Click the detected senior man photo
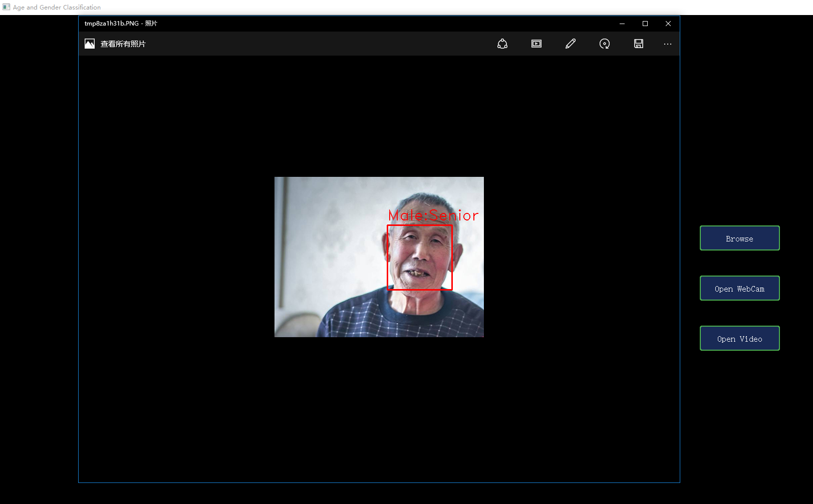Image resolution: width=813 pixels, height=504 pixels. (x=379, y=257)
